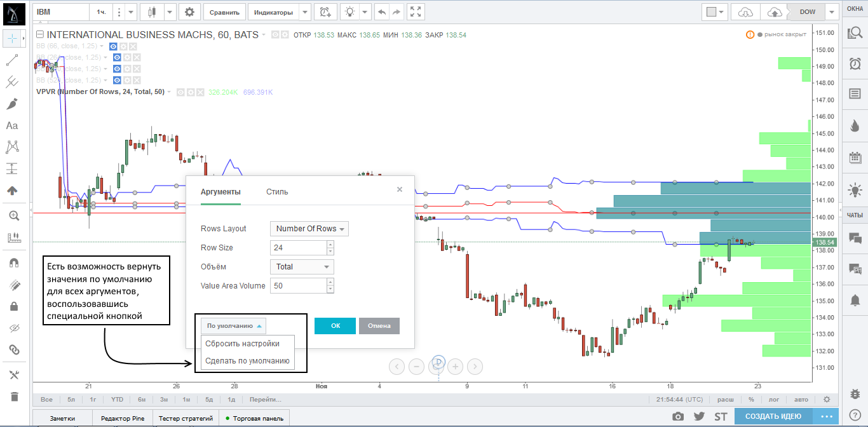The width and height of the screenshot is (868, 427).
Task: Open the calendar panel in right sidebar
Action: (x=855, y=158)
